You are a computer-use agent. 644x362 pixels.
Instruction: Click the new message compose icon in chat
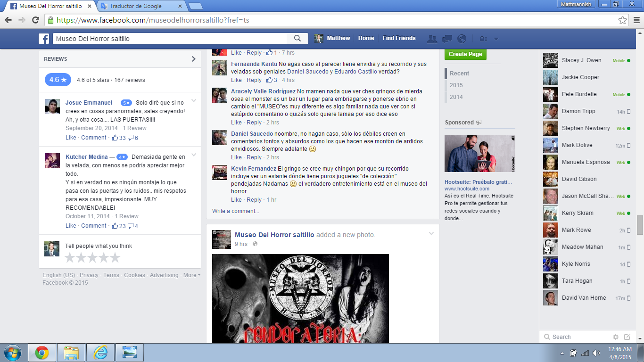[x=627, y=337]
